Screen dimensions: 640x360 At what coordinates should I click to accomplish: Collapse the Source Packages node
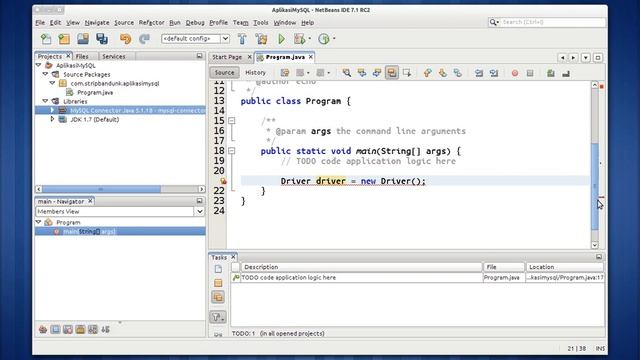[45, 74]
